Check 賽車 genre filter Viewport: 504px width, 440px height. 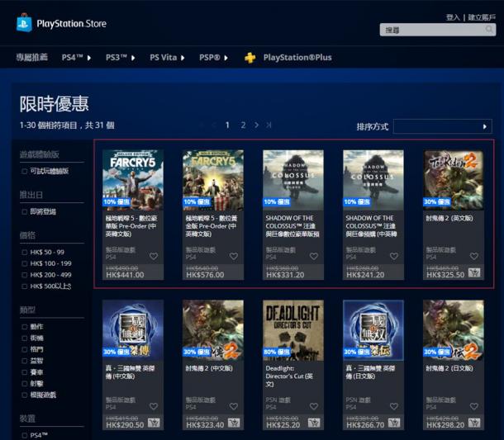click(24, 372)
